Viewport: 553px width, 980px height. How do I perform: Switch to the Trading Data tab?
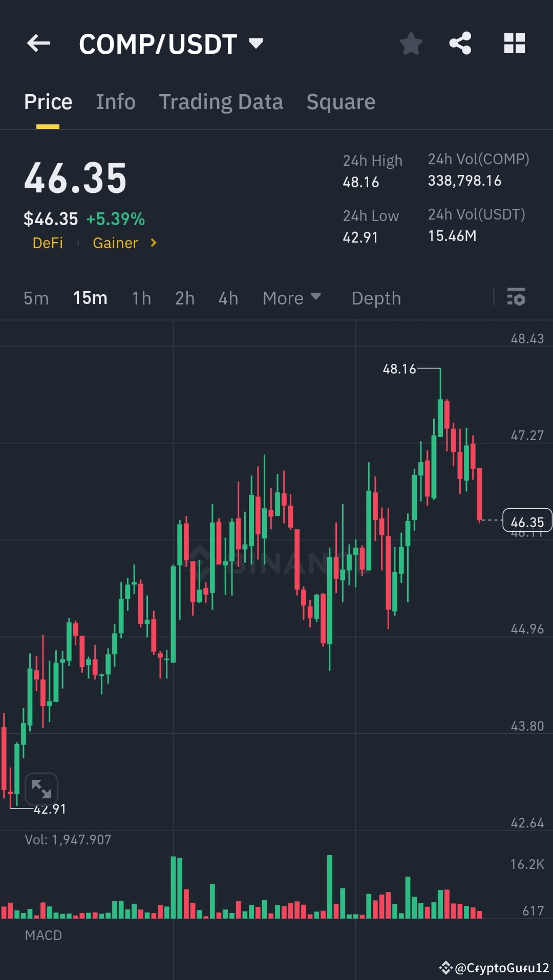point(221,101)
